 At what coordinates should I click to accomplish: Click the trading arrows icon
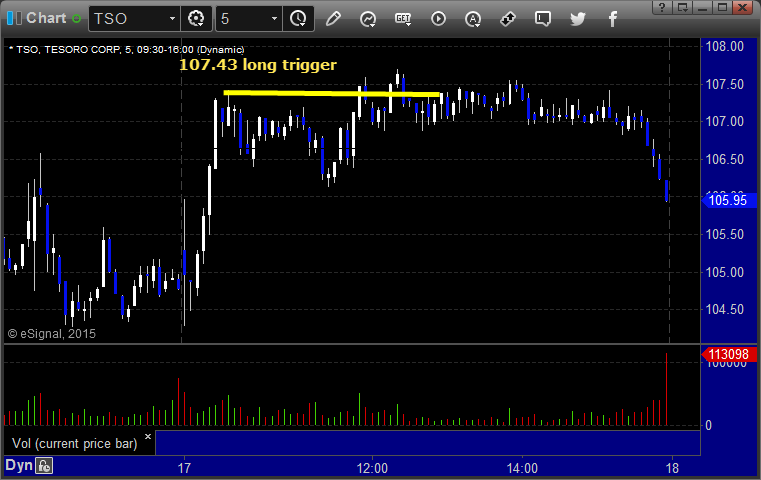point(508,19)
